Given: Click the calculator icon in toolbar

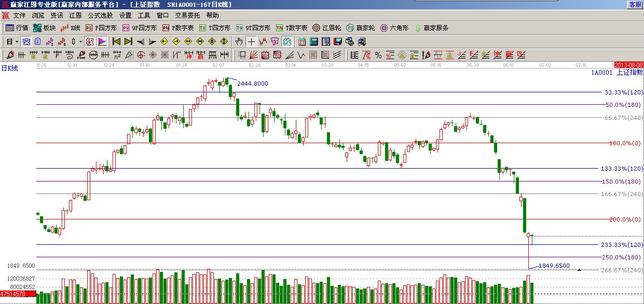Looking at the screenshot, I should point(314,42).
